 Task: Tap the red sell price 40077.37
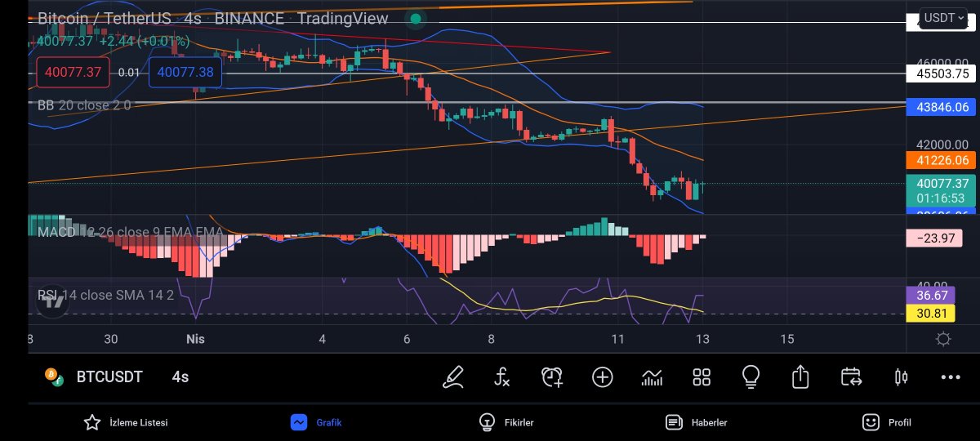(73, 72)
